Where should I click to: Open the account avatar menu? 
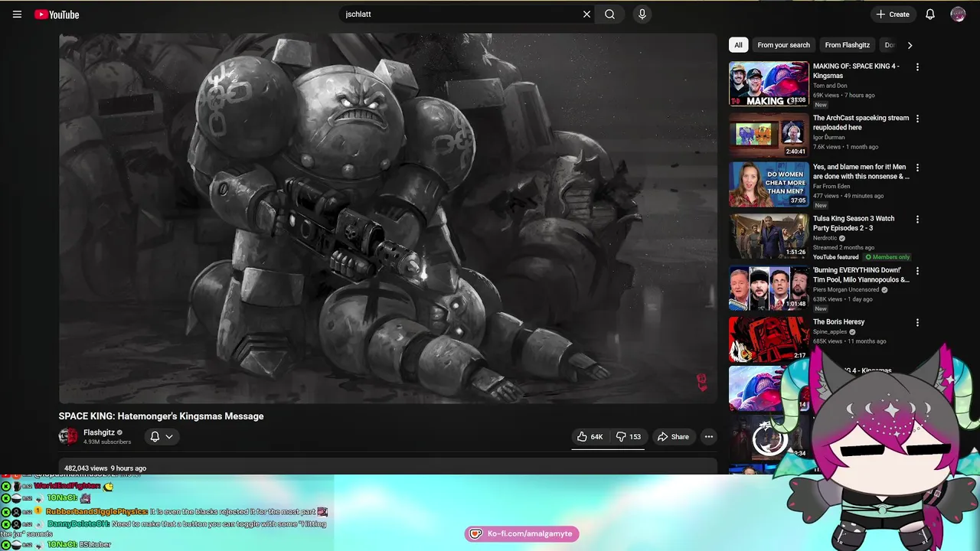[x=958, y=14]
